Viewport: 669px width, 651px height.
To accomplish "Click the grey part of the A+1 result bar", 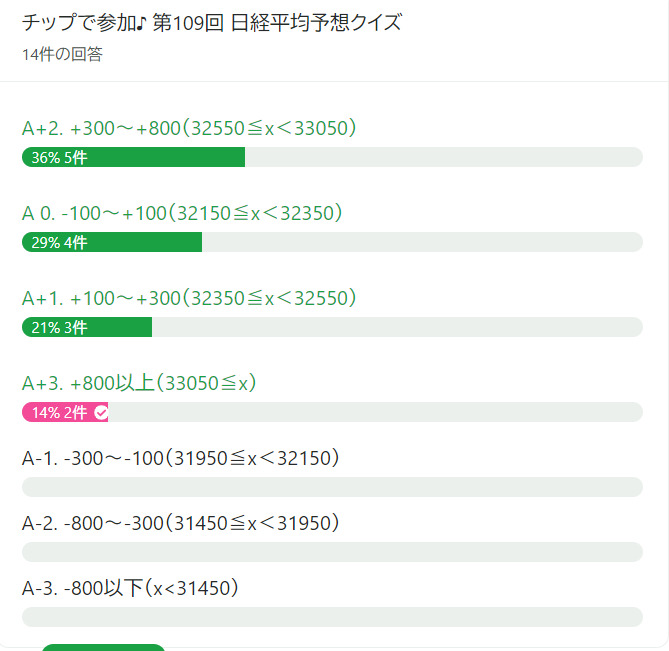I will tap(397, 327).
